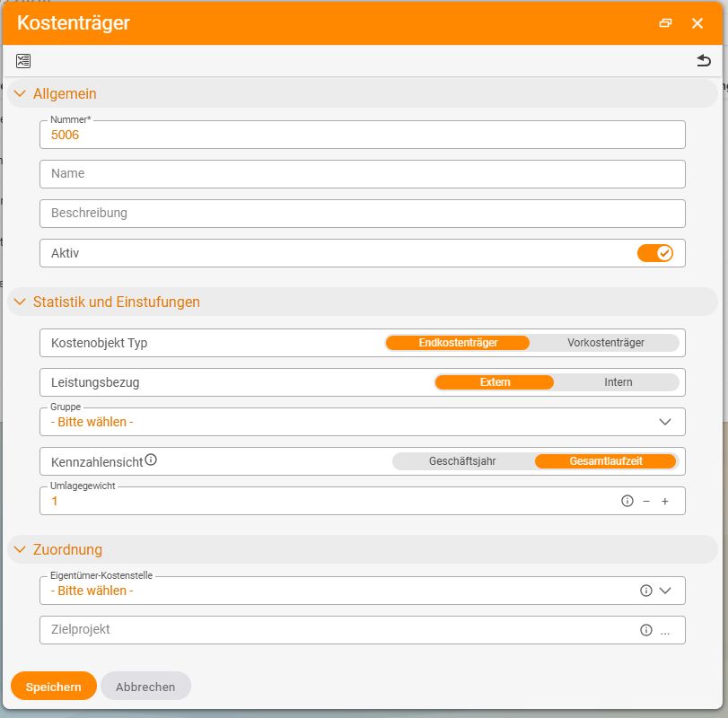
Task: Click the Speichern button
Action: 54,686
